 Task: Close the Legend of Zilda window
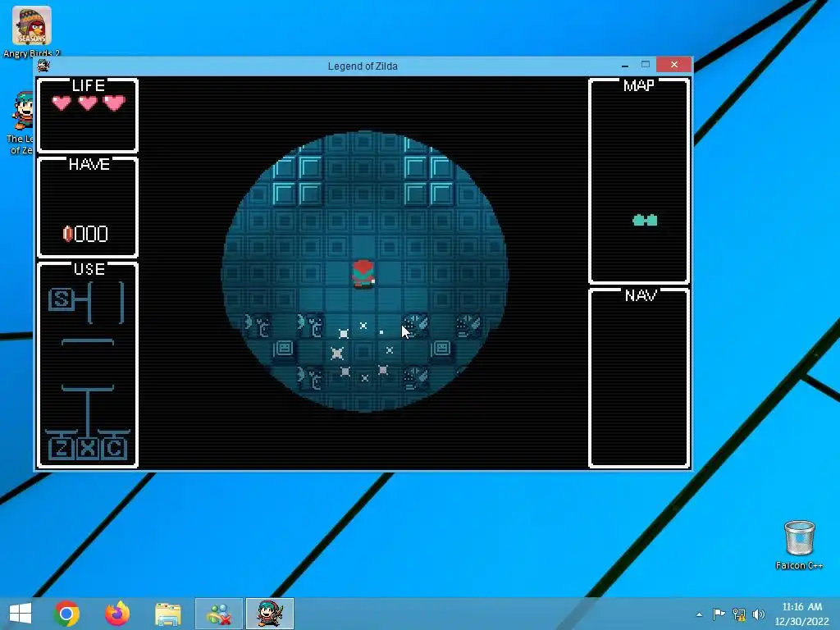[x=674, y=65]
